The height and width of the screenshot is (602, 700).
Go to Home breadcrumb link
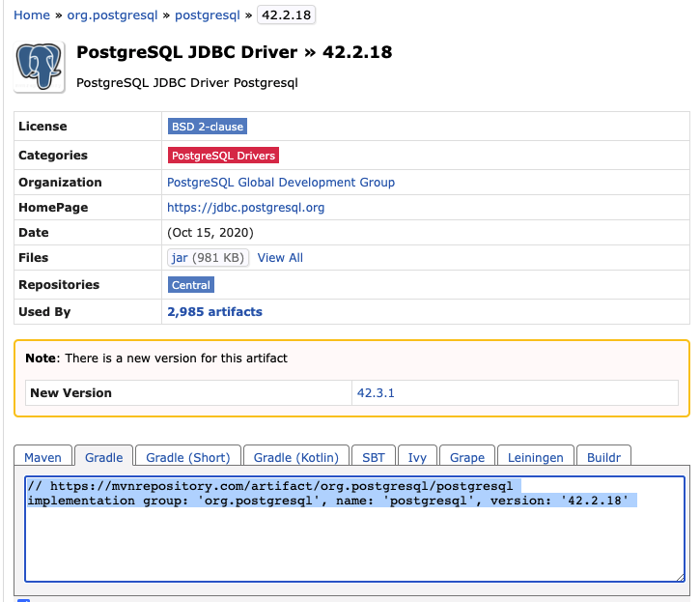pyautogui.click(x=32, y=15)
